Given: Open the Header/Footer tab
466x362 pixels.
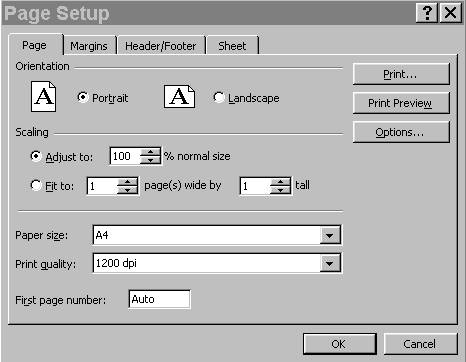Looking at the screenshot, I should [161, 46].
